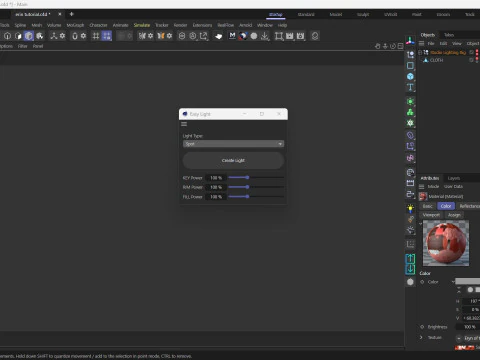Click the export arrow icon in top toolbar
Viewport: 480px width, 360px height.
pos(203,36)
